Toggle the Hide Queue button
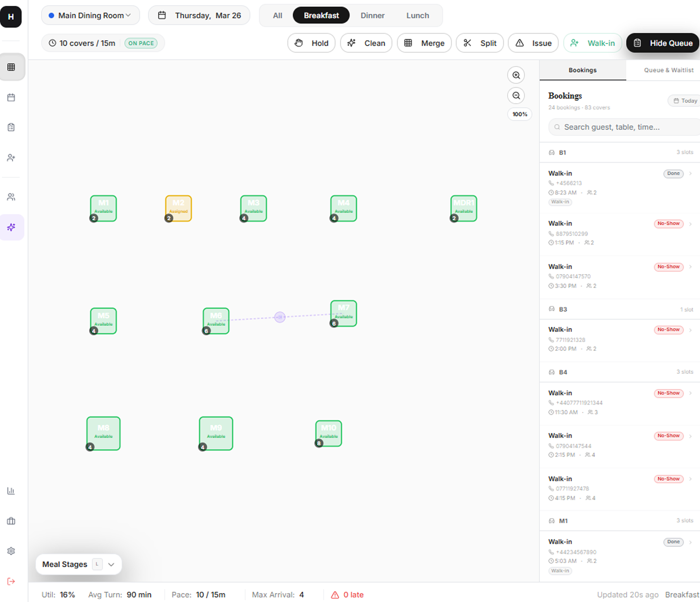700x602 pixels. [x=662, y=43]
